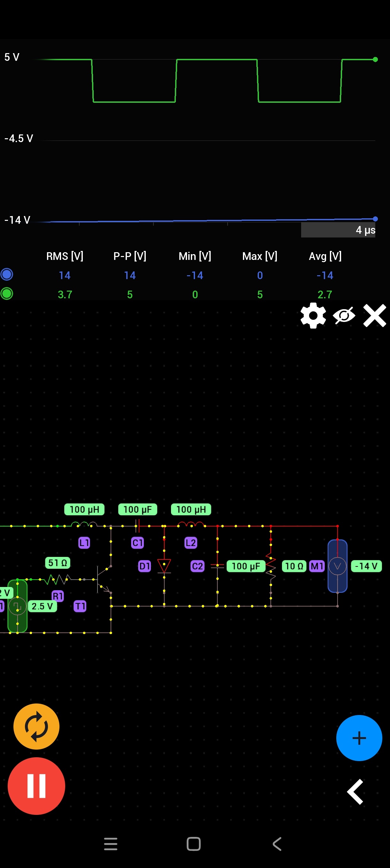This screenshot has width=390, height=868.
Task: Select the inductor L1 coil symbol
Action: coord(84,524)
